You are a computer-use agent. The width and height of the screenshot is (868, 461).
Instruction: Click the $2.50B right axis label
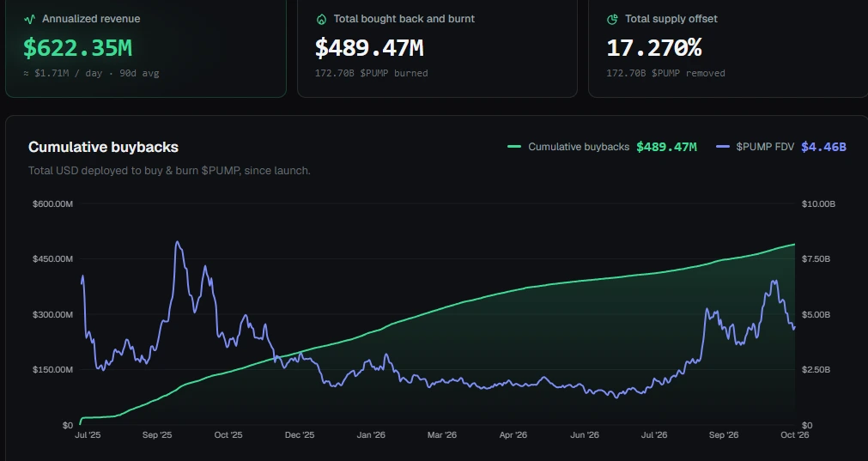coord(816,369)
